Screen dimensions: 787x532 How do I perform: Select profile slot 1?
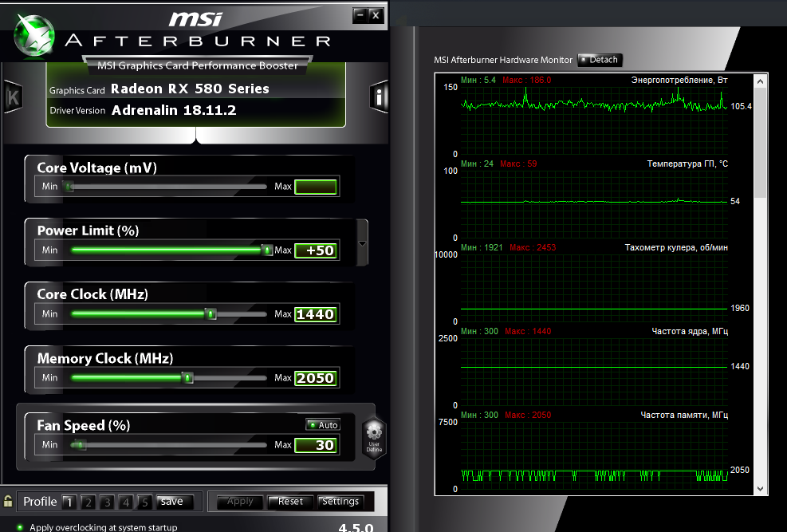(69, 502)
